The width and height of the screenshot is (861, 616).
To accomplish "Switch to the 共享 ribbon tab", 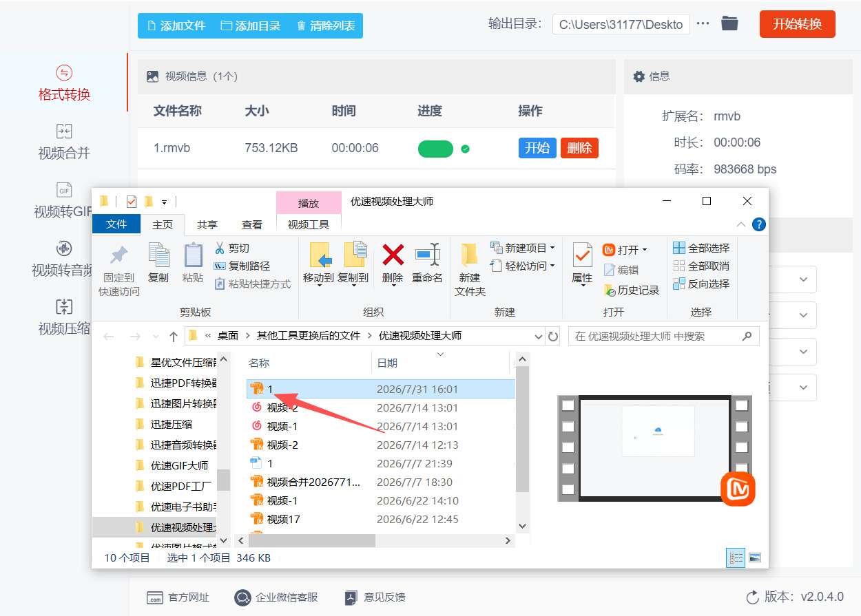I will (x=207, y=224).
